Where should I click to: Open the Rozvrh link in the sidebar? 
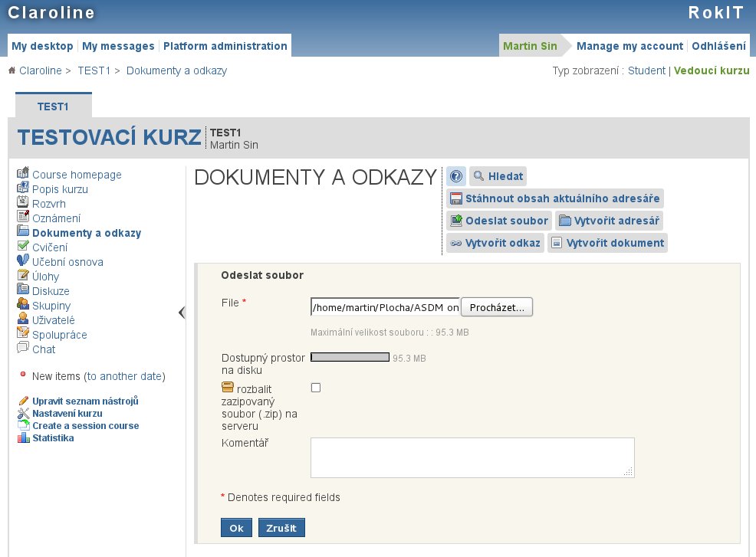point(49,204)
